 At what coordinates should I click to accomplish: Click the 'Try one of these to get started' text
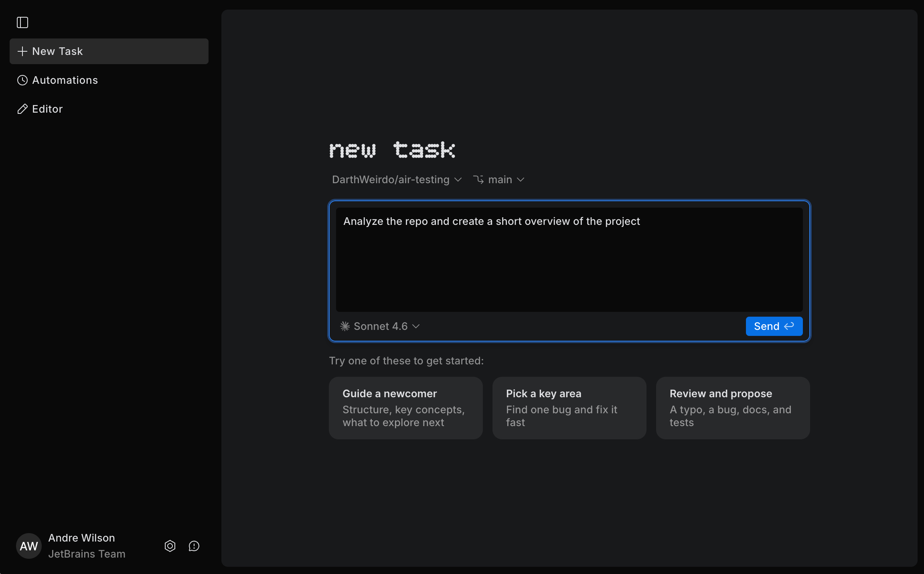click(406, 361)
